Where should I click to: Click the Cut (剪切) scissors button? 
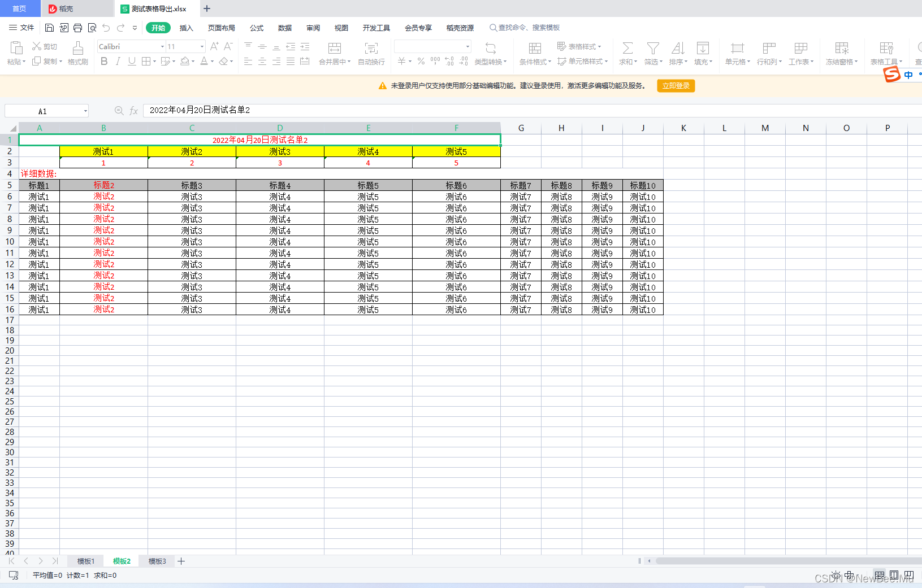(45, 46)
